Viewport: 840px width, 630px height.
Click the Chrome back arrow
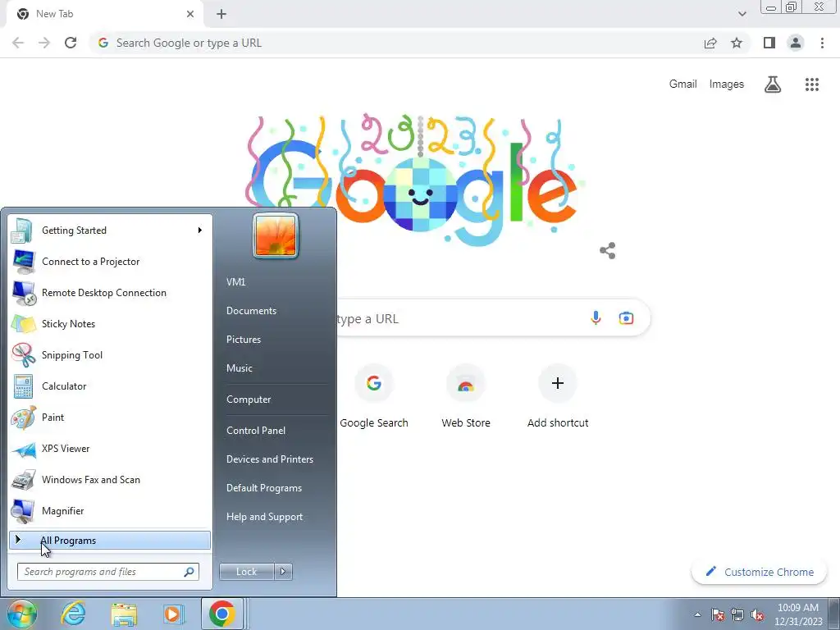(x=18, y=43)
